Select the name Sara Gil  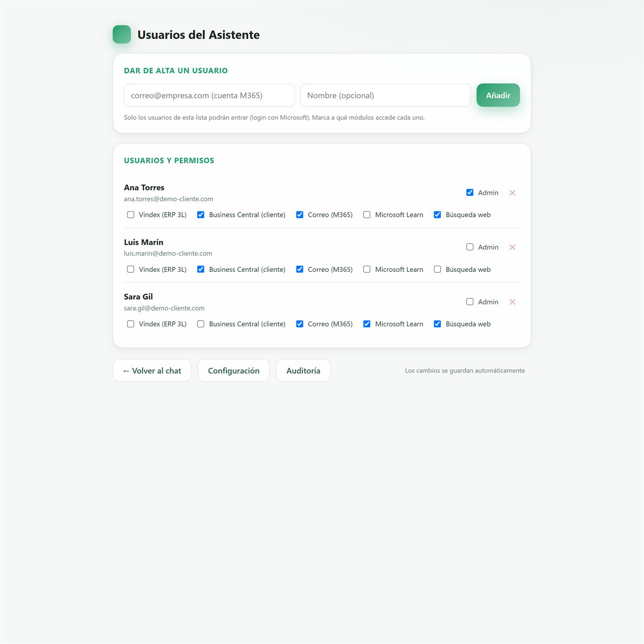(x=138, y=297)
